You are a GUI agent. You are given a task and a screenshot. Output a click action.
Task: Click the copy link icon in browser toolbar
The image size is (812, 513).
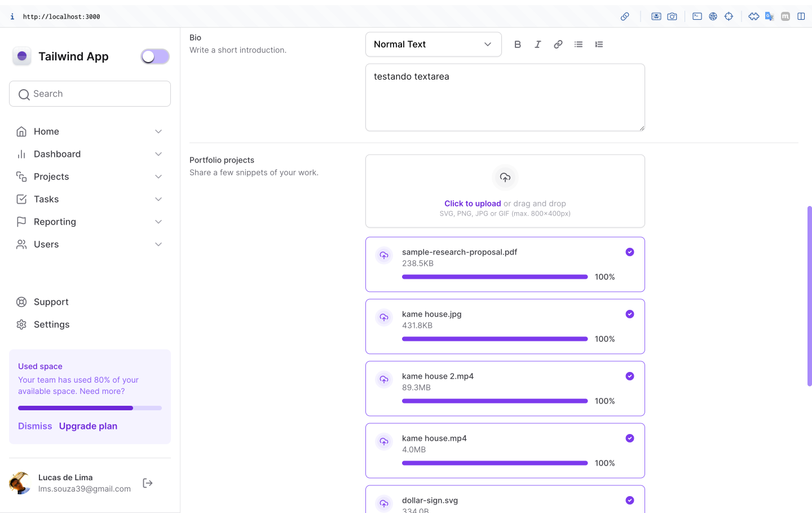[x=625, y=16]
